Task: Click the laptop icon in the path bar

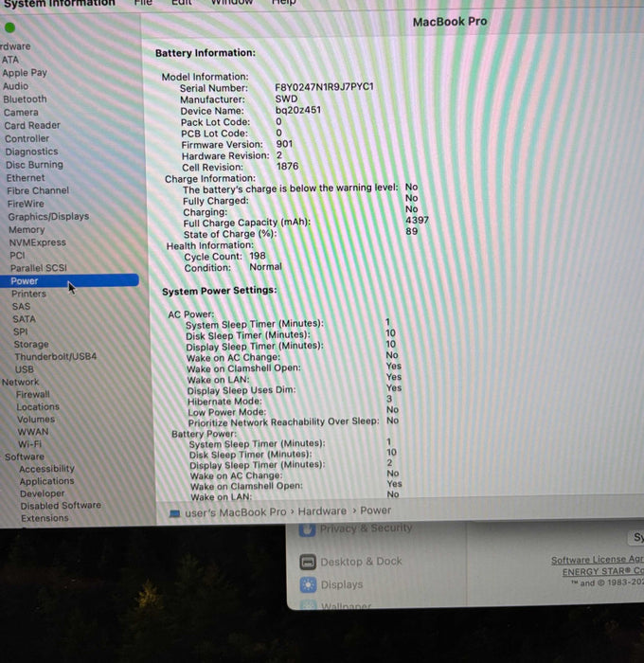Action: point(174,513)
